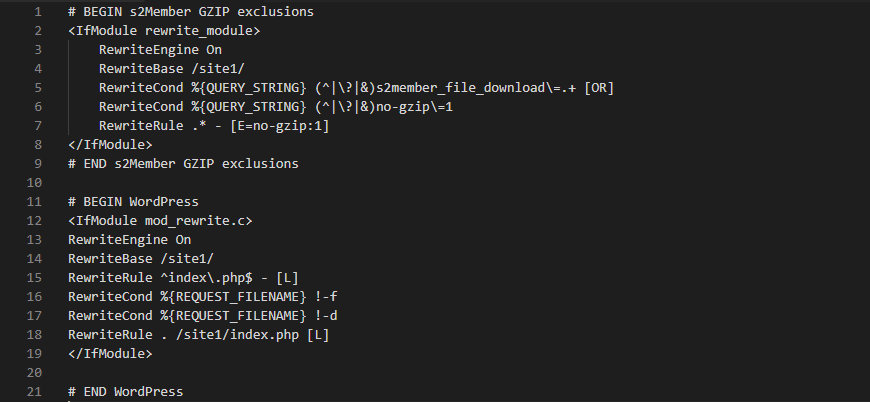
Task: Click line number 1 in the gutter
Action: pyautogui.click(x=37, y=12)
